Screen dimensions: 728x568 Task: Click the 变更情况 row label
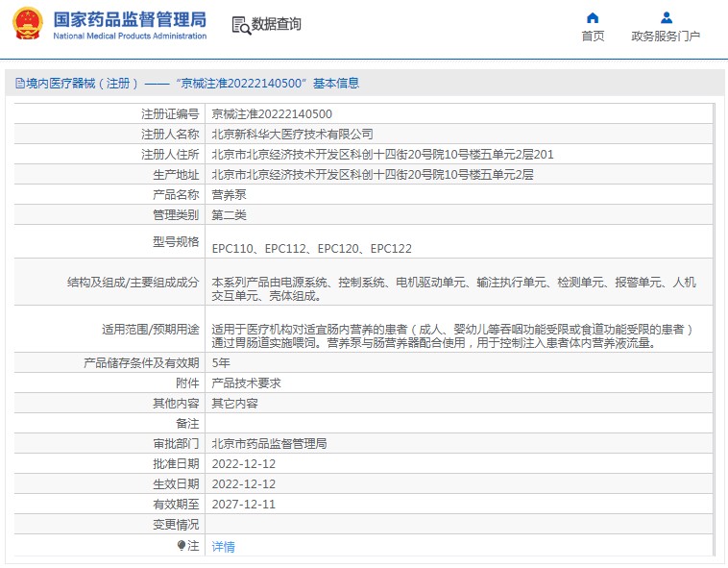(x=176, y=525)
